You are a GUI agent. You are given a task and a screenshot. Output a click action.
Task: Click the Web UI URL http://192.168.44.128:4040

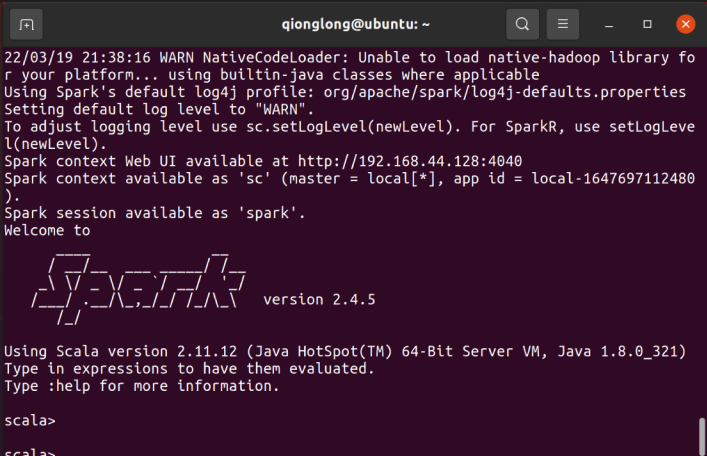pos(409,161)
